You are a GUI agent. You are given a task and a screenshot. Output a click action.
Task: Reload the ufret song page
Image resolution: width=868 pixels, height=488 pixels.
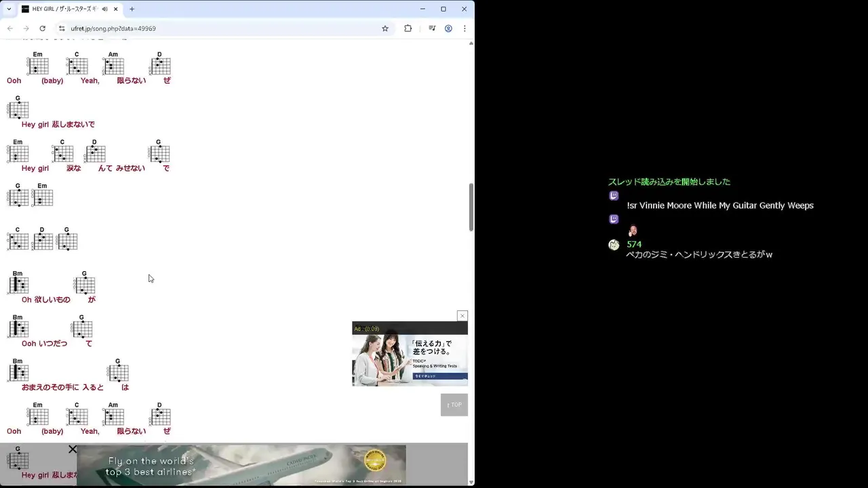(x=42, y=28)
